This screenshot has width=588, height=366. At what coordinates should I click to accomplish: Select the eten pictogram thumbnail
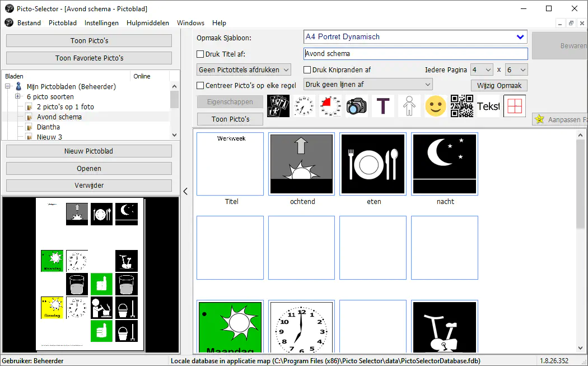pos(373,164)
